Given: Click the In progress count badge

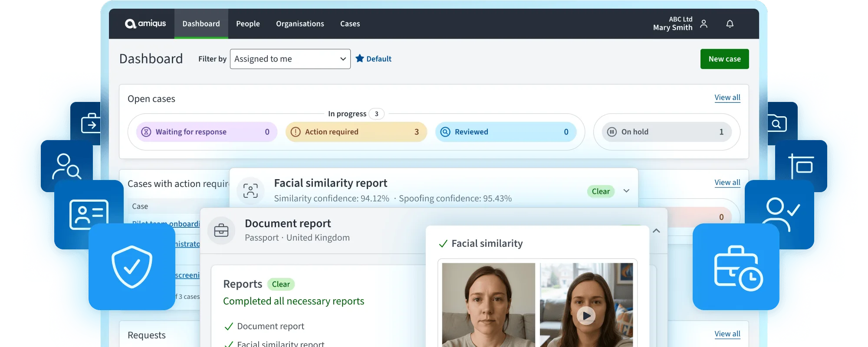Looking at the screenshot, I should 376,114.
